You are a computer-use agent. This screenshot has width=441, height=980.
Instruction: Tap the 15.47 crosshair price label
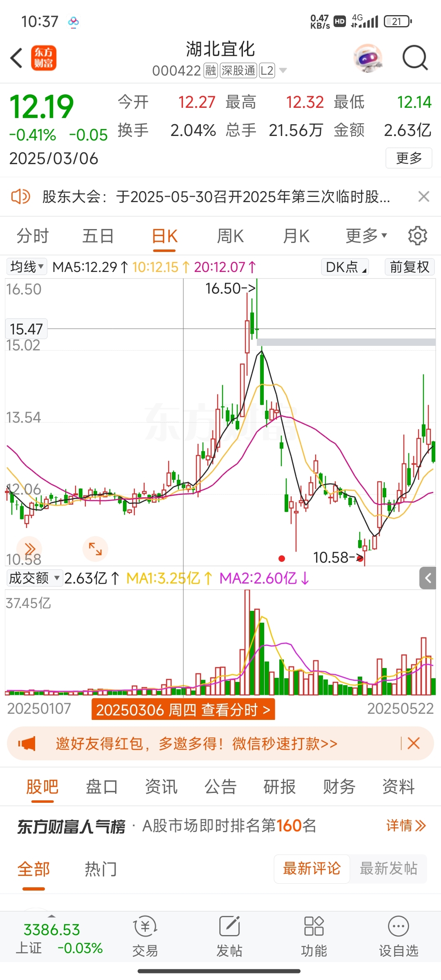coord(26,329)
